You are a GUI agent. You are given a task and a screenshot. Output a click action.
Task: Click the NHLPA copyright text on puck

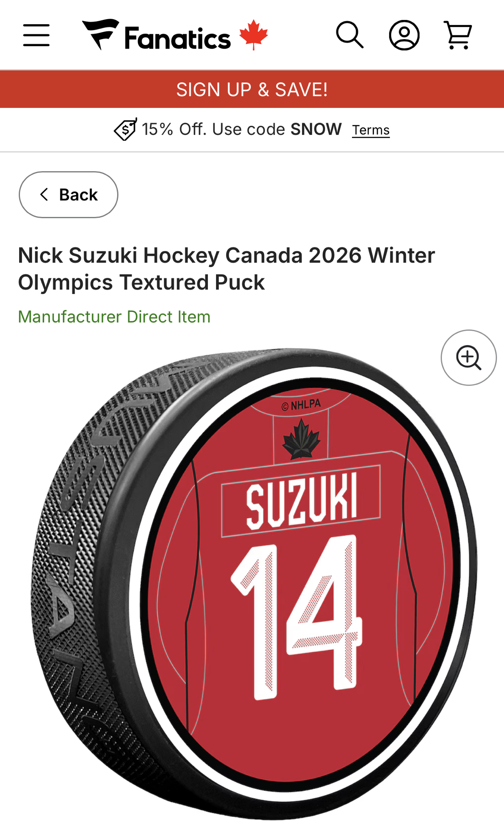[301, 405]
